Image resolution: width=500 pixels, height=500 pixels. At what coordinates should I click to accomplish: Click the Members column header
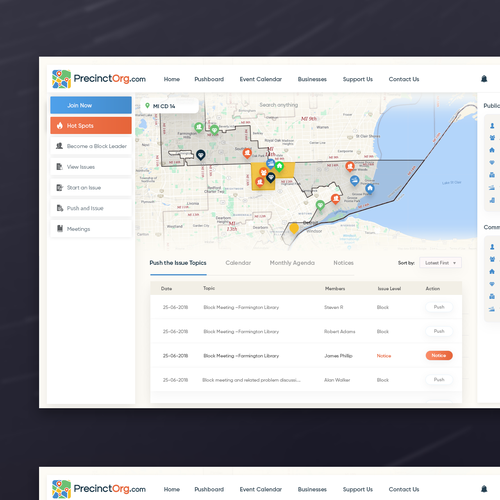click(335, 289)
